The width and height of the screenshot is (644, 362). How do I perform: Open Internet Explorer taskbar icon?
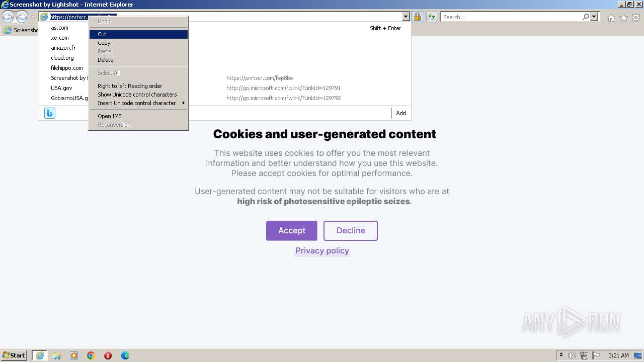coord(40,355)
